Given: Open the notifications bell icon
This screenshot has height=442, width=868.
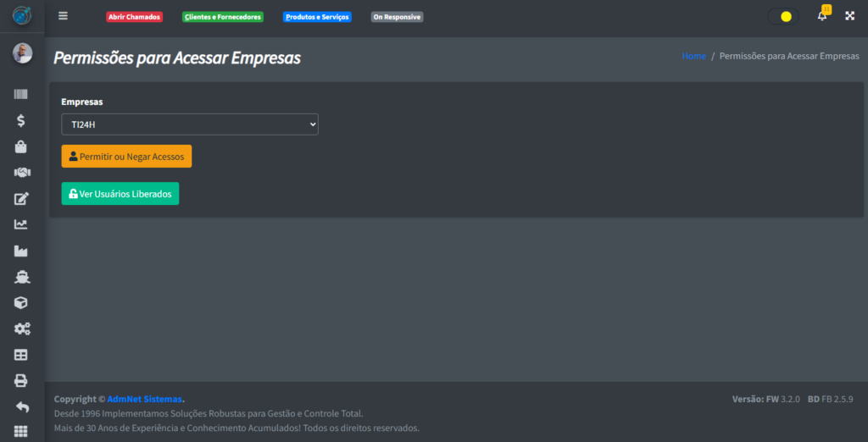Looking at the screenshot, I should click(821, 16).
